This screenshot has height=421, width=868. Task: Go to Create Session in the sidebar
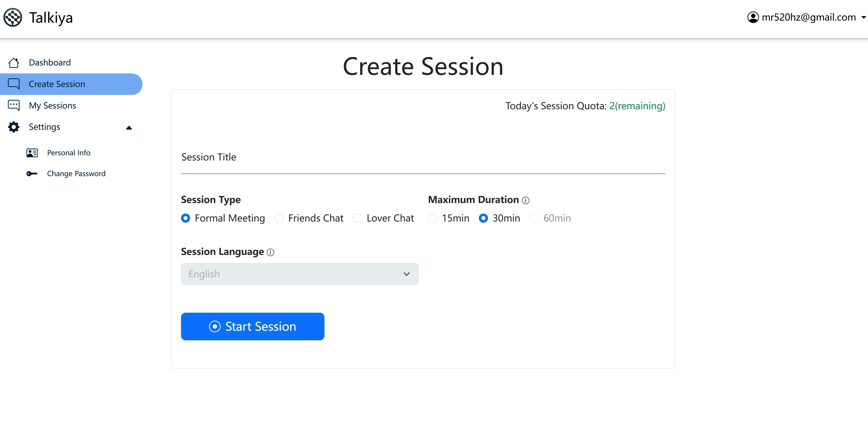pos(57,84)
